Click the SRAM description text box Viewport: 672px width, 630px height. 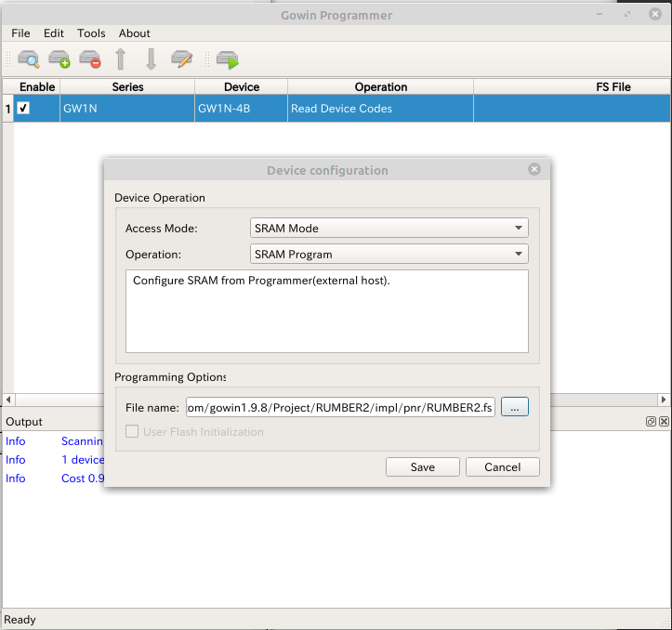coord(327,311)
